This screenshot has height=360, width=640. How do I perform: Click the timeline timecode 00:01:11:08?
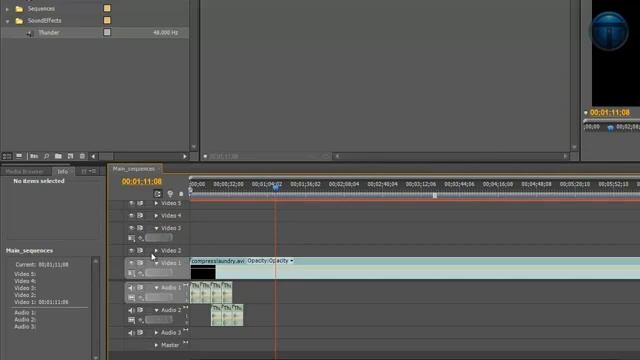click(x=141, y=181)
